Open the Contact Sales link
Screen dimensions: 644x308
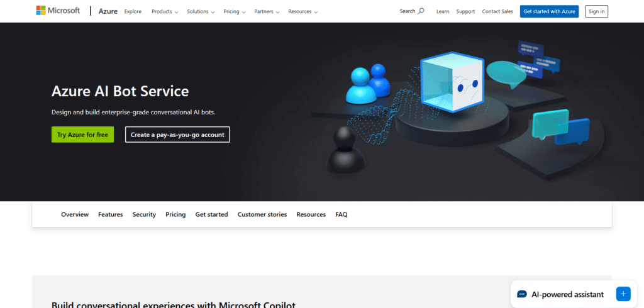pos(497,11)
